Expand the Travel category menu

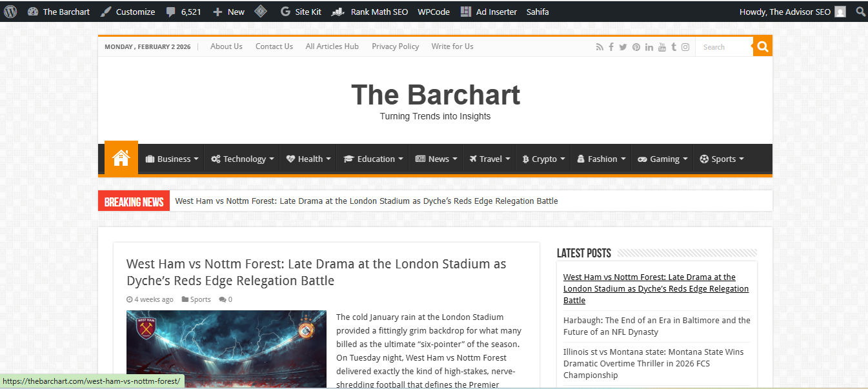489,159
